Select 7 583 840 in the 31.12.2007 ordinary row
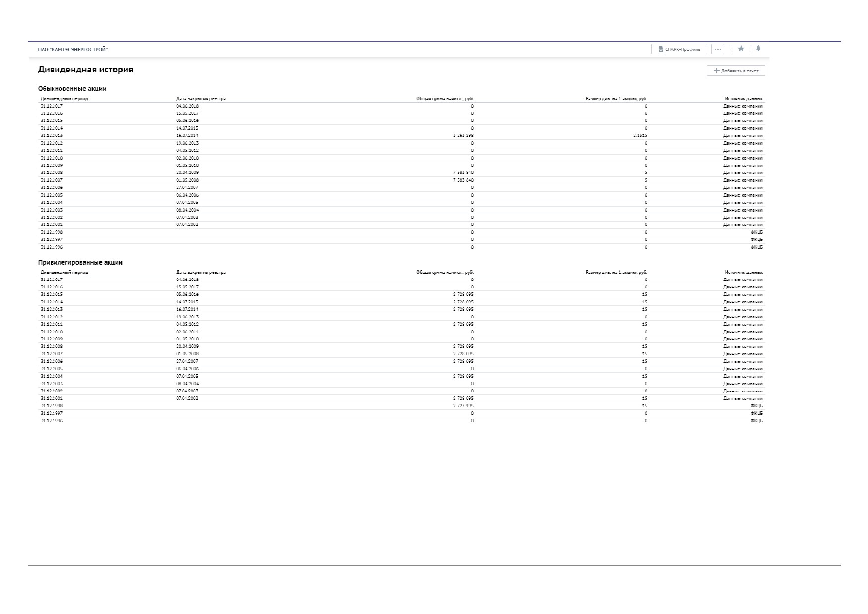Screen dimensions: 868x614 pyautogui.click(x=463, y=180)
